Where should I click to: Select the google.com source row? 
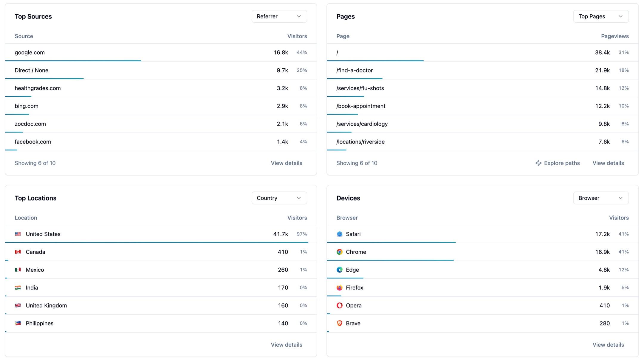point(161,53)
